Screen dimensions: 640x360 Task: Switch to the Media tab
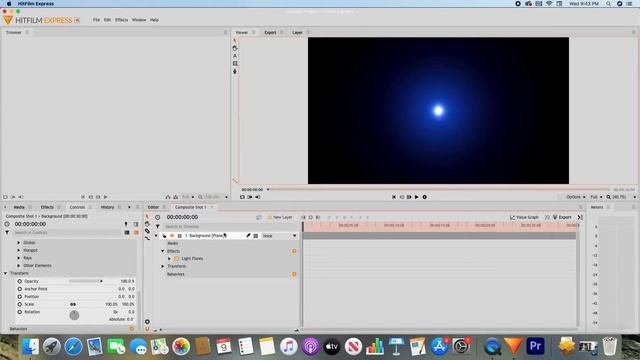(19, 207)
